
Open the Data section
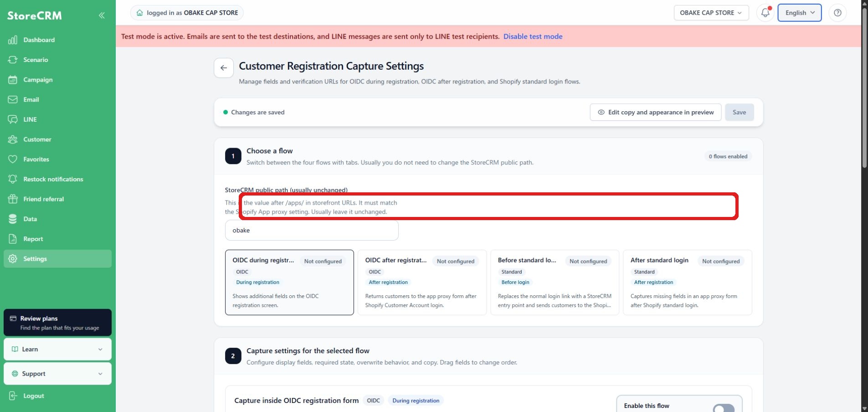57,219
